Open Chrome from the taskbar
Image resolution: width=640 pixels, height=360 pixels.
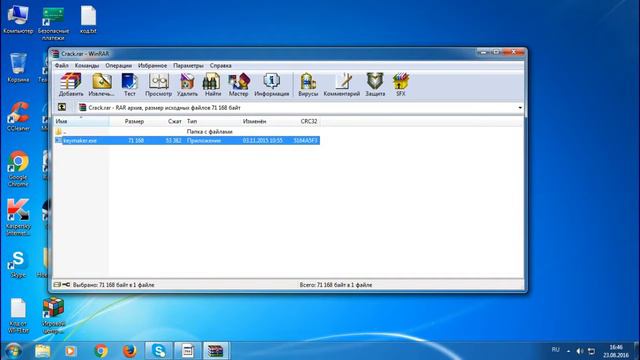tap(101, 351)
